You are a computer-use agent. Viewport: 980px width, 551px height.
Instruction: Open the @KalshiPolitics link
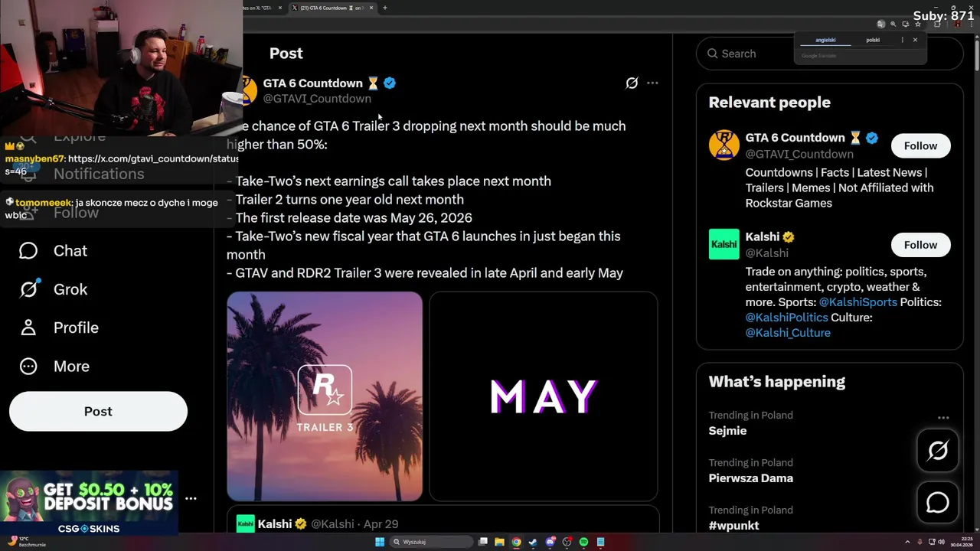tap(787, 318)
